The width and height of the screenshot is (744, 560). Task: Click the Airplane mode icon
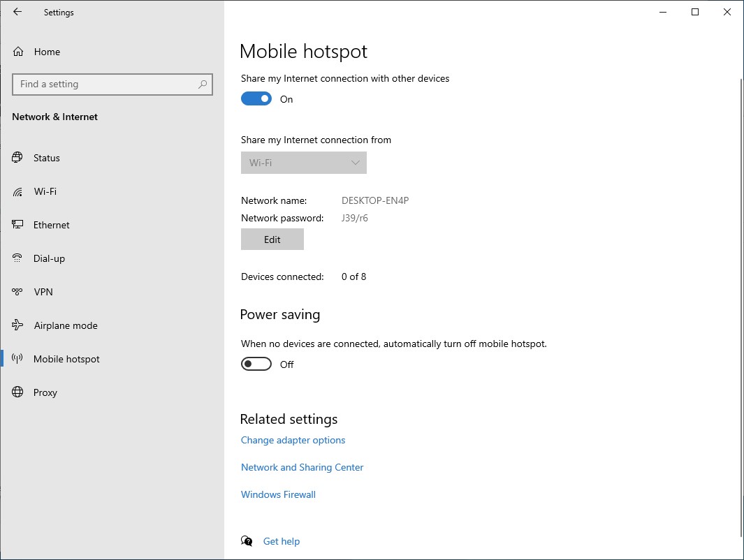tap(18, 325)
